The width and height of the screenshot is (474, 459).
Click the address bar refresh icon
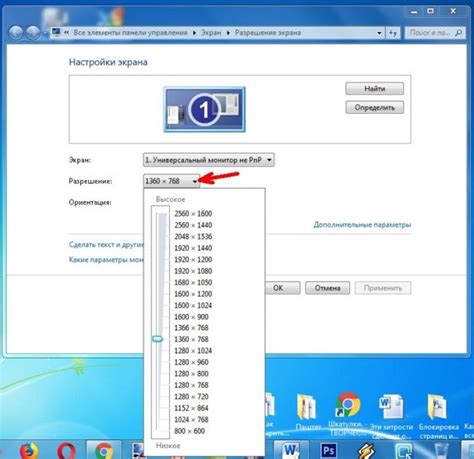(393, 33)
